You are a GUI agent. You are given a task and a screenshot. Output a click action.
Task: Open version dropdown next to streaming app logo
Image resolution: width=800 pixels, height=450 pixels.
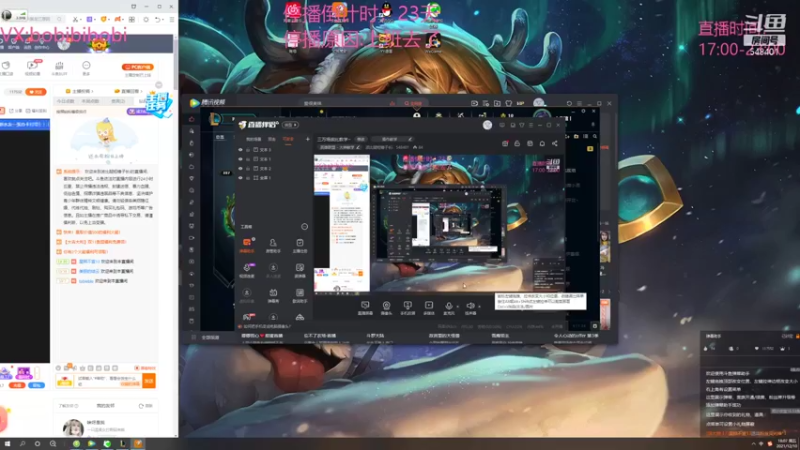[x=290, y=125]
